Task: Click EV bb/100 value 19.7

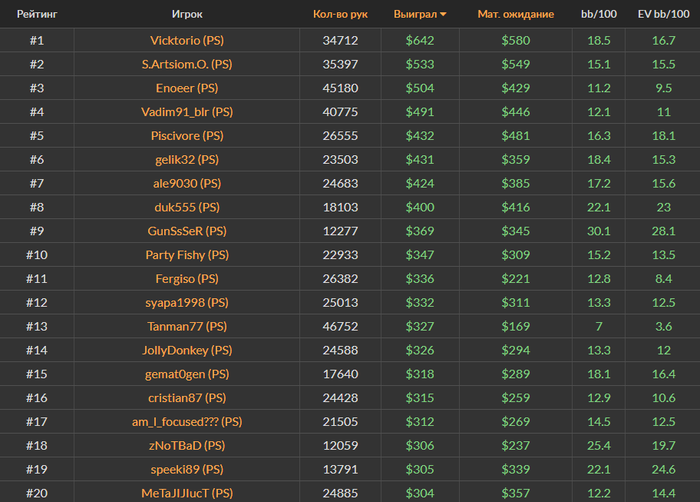Action: [x=663, y=446]
